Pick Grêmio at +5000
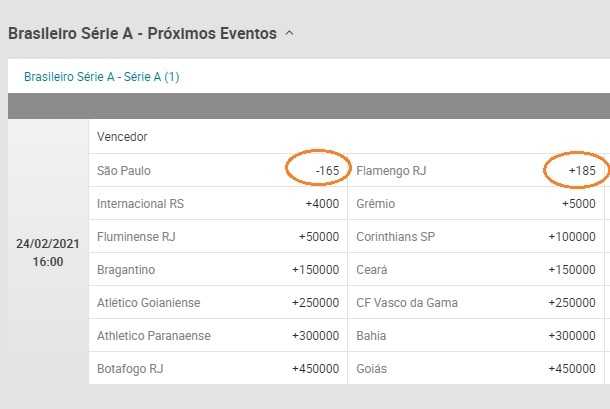610x409 pixels. pos(476,204)
